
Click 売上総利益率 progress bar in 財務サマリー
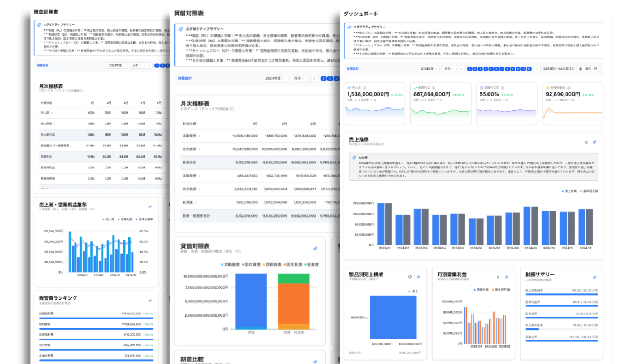(x=561, y=294)
